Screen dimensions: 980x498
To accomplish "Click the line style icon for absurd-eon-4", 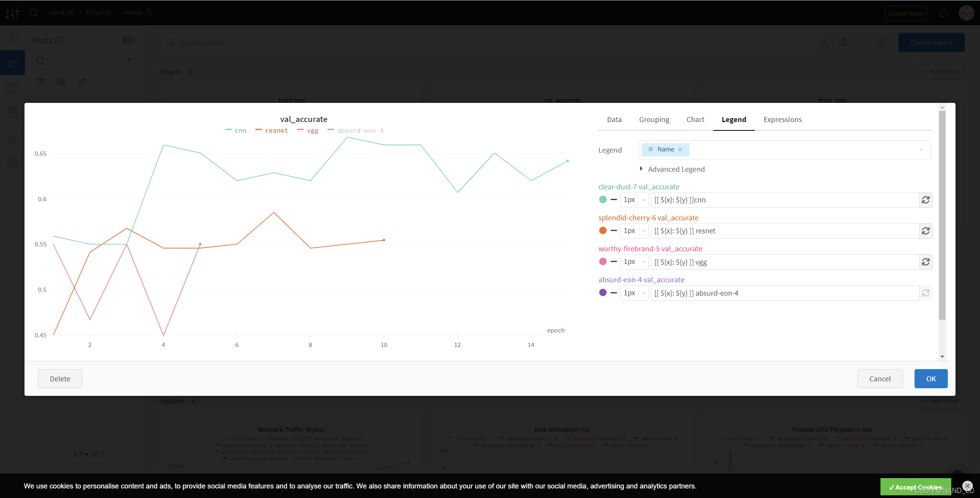I will [614, 293].
